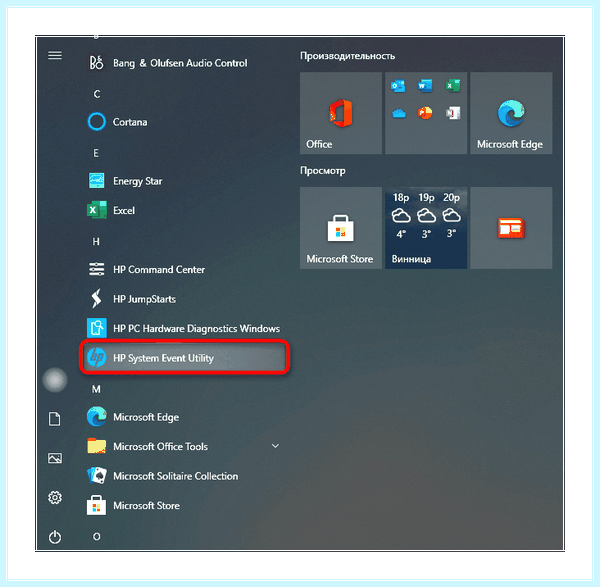Open the Excel icon in the Office tile group
600x587 pixels.
453,86
